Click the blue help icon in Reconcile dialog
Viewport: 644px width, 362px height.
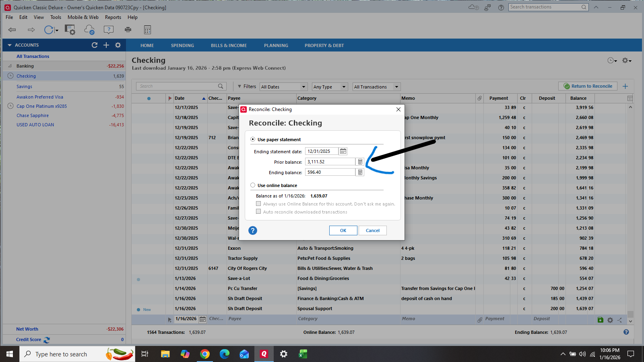tap(253, 230)
